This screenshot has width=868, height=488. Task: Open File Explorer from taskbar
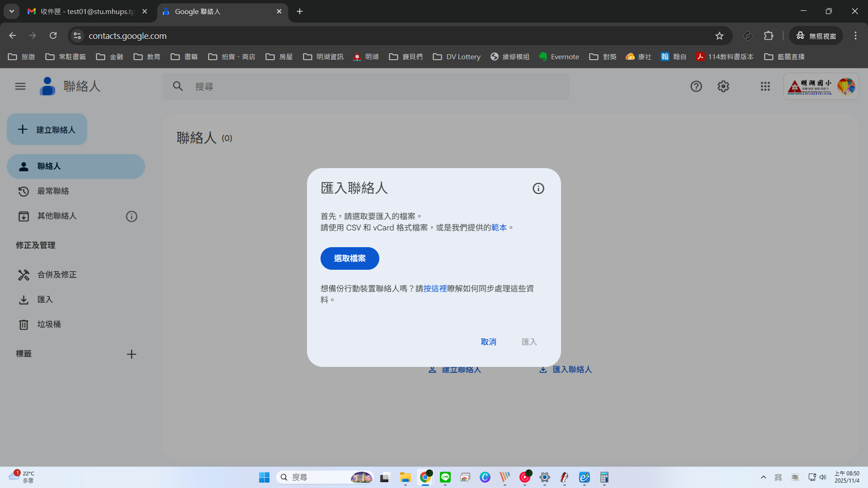405,477
